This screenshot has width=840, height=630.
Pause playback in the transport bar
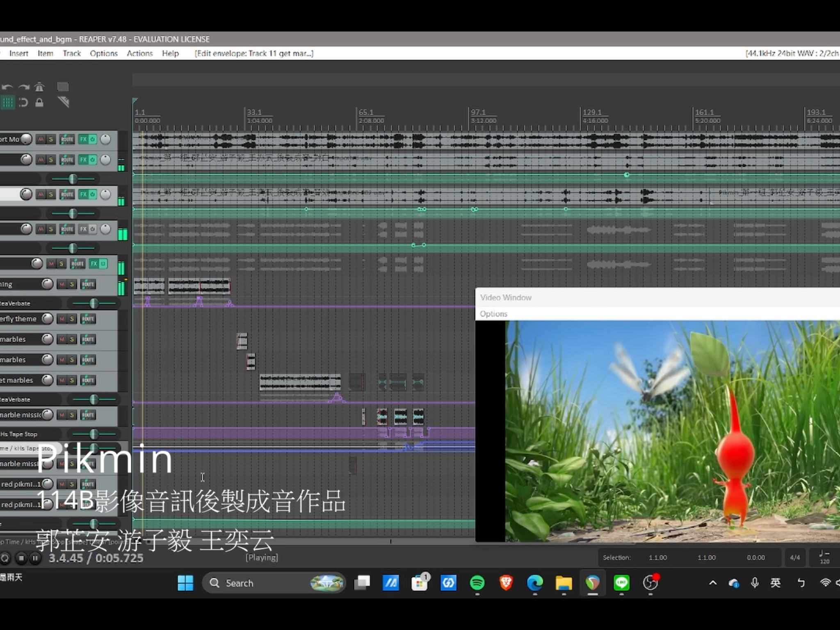click(35, 558)
